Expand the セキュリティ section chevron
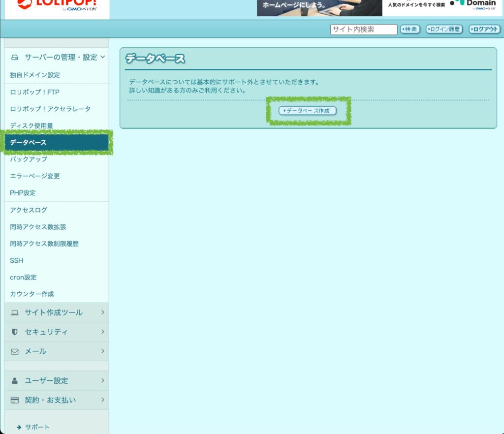504x434 pixels. point(102,332)
